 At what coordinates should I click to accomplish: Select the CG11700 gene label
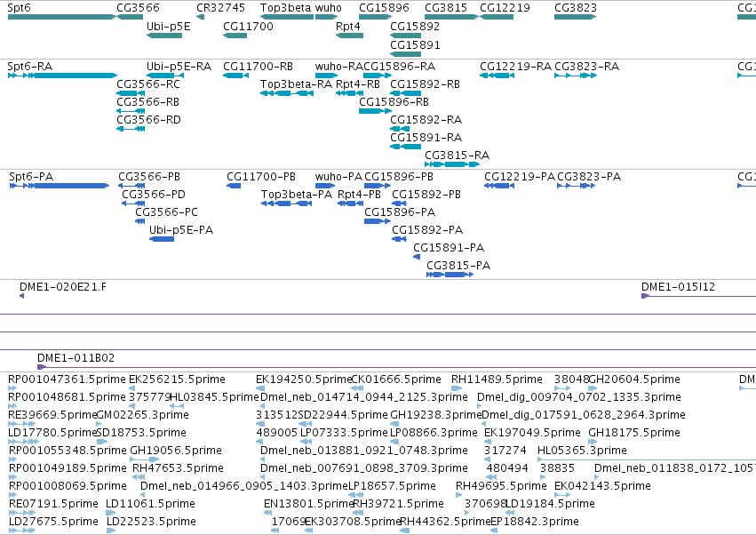(248, 26)
